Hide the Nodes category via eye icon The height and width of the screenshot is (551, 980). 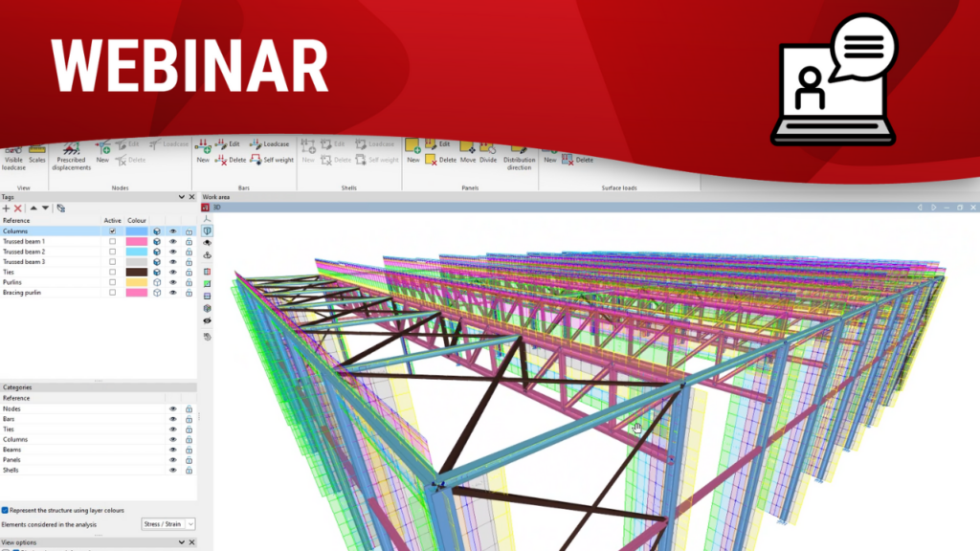pyautogui.click(x=173, y=408)
